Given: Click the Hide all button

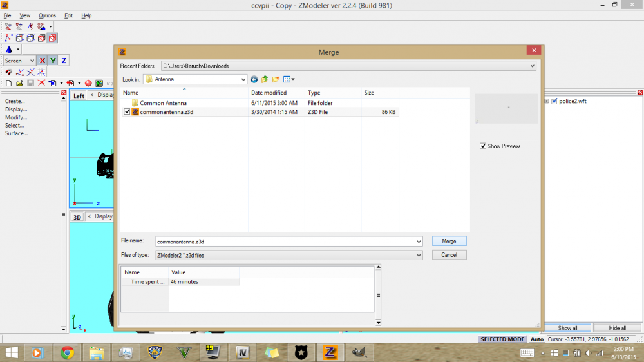Looking at the screenshot, I should coord(618,328).
